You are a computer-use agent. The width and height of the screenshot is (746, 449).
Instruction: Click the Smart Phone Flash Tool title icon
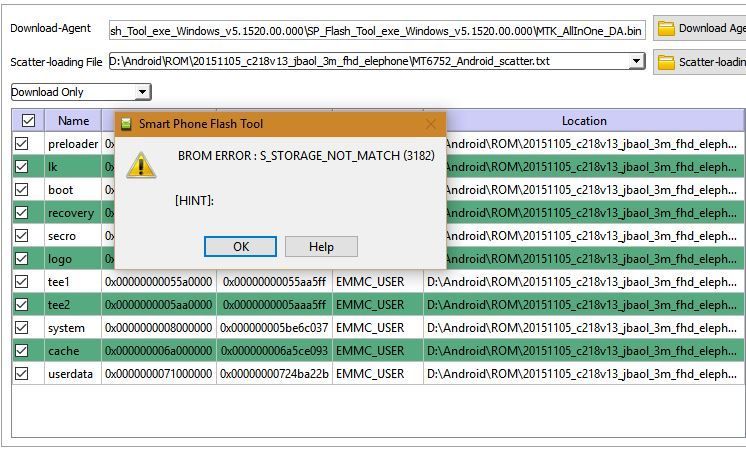[126, 124]
